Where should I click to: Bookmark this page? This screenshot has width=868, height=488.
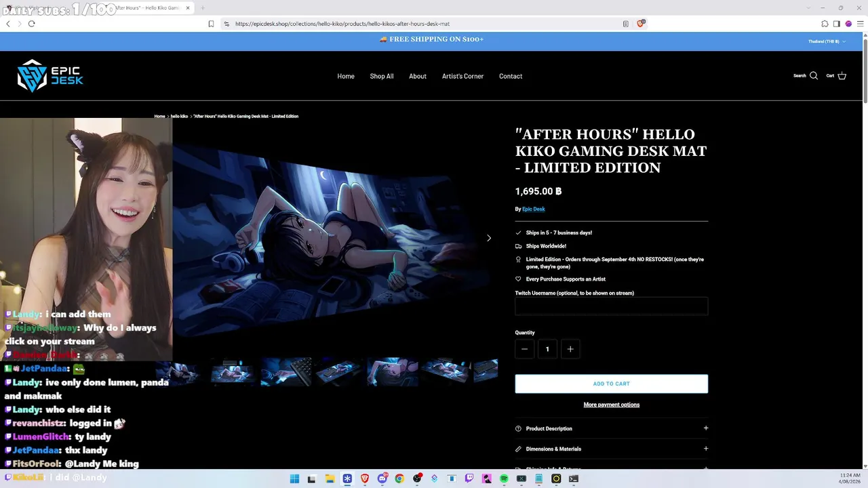click(x=211, y=24)
